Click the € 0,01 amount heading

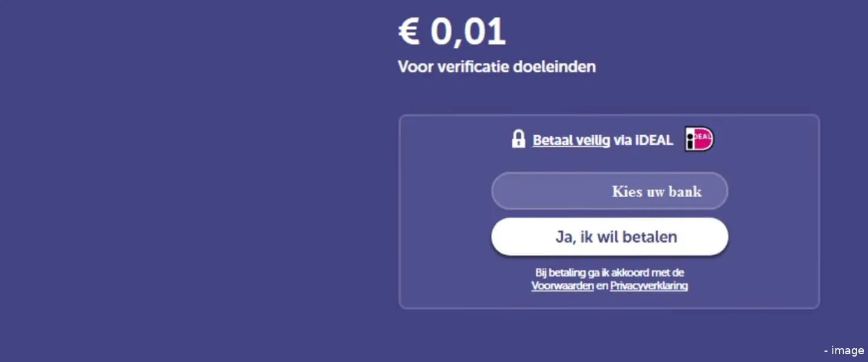(452, 30)
